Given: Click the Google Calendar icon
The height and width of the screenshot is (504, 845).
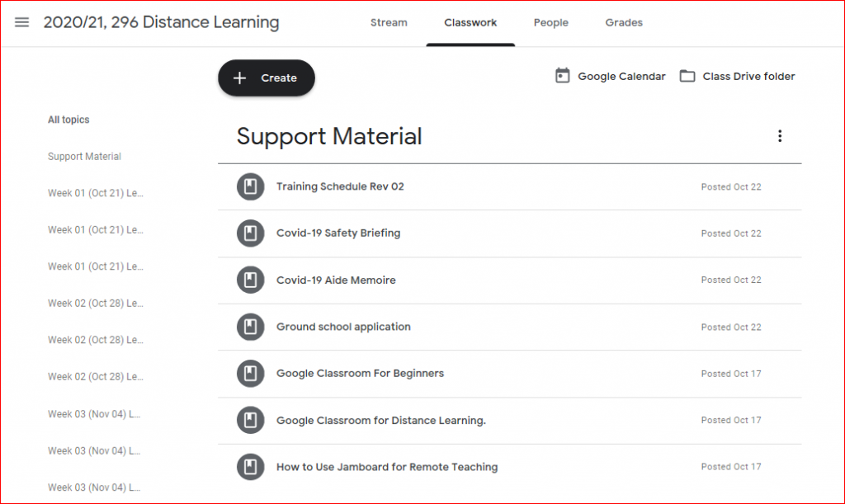Looking at the screenshot, I should point(563,76).
